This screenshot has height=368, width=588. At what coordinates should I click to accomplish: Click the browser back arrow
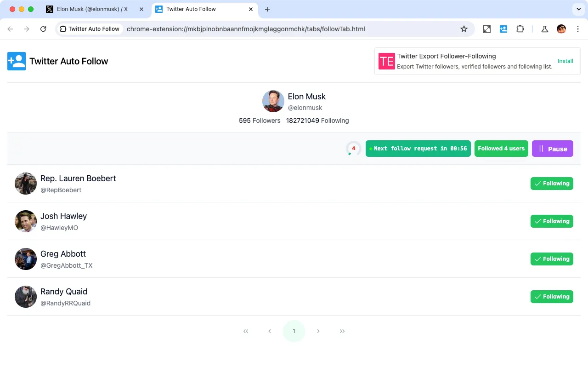click(x=10, y=29)
